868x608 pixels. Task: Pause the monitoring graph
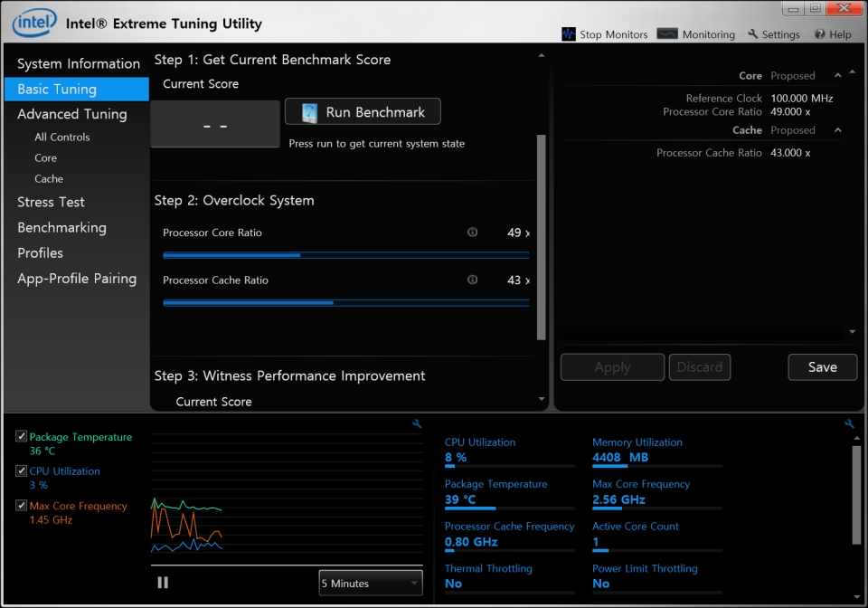point(163,583)
